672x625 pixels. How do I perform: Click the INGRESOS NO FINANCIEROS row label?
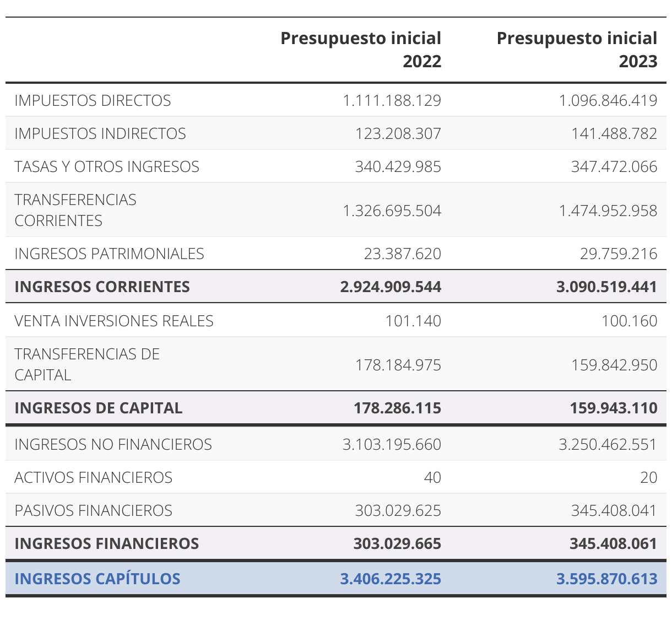point(113,444)
